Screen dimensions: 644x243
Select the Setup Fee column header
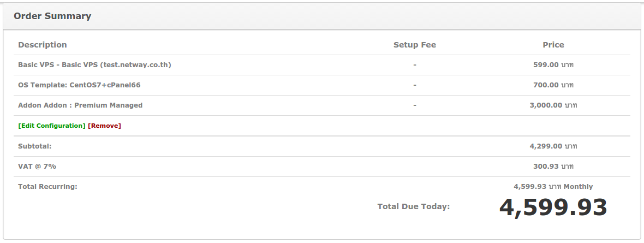pos(414,45)
